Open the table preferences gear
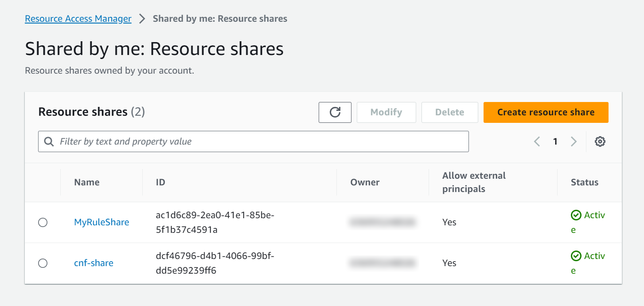This screenshot has height=306, width=644. tap(600, 141)
